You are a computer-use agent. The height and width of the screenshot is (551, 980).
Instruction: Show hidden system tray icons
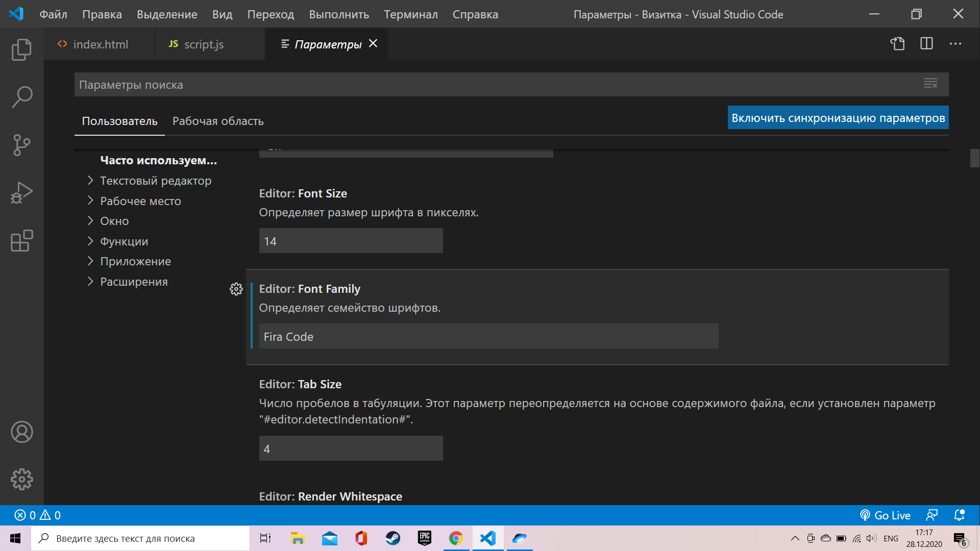795,538
